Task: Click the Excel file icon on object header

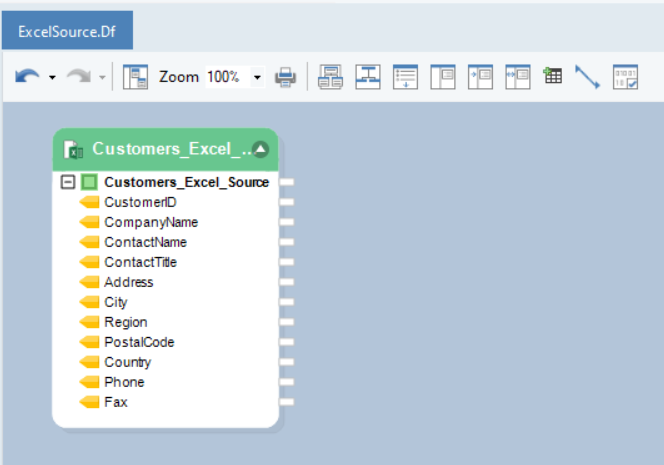Action: coord(73,150)
